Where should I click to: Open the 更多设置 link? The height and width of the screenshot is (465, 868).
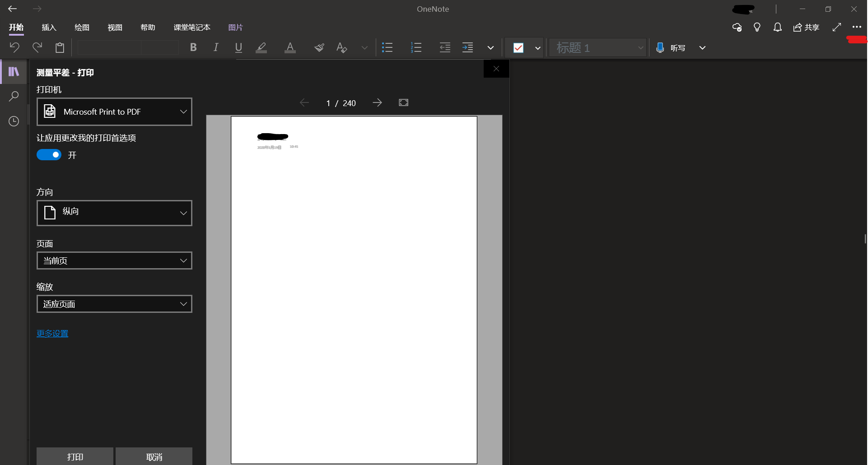point(52,334)
